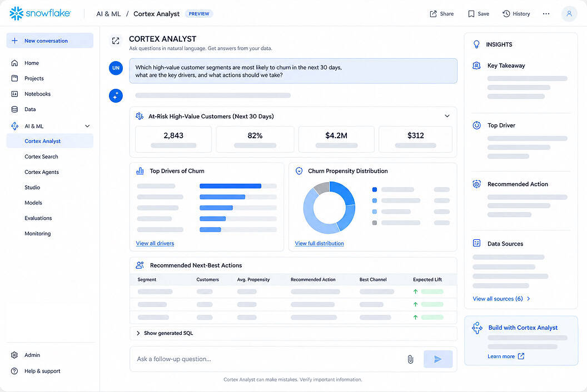Open Models page

click(x=33, y=203)
